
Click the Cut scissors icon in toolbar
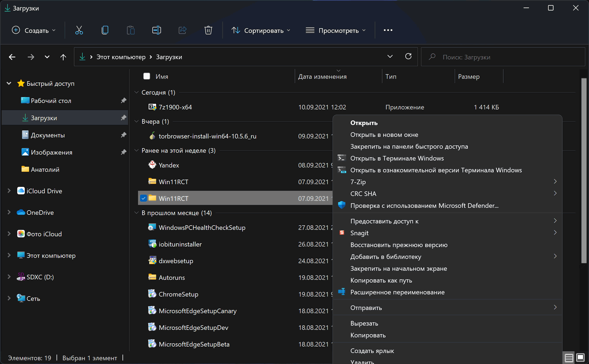79,30
